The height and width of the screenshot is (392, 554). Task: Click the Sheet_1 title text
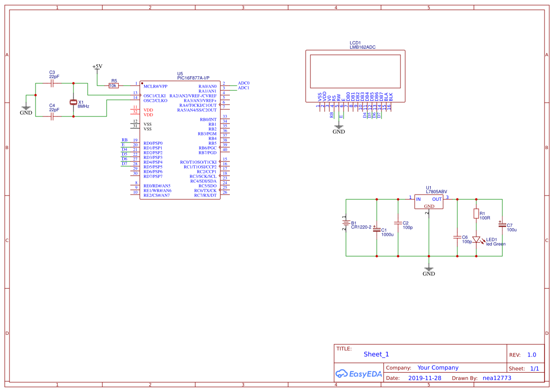(x=376, y=354)
